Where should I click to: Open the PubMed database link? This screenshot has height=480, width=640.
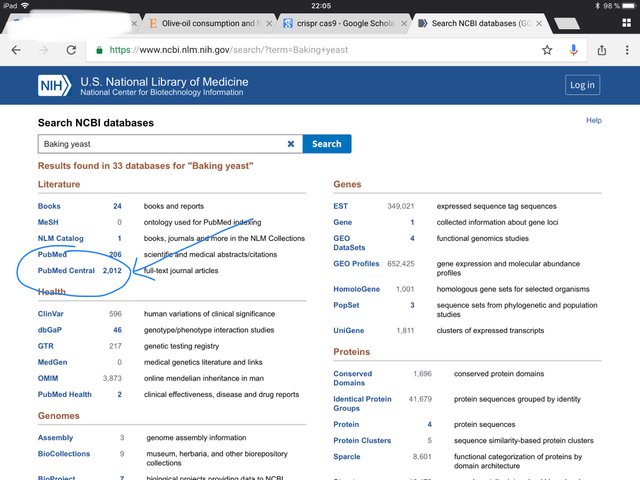[52, 254]
